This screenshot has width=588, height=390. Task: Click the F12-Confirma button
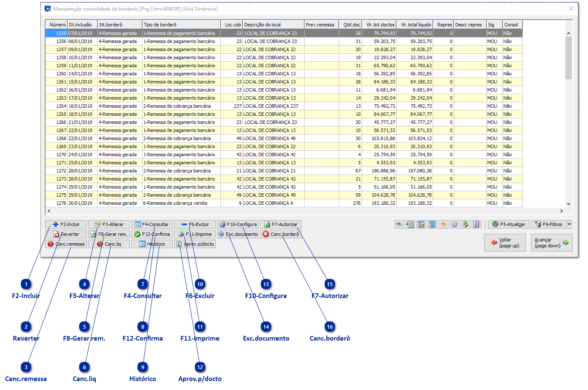pos(152,234)
